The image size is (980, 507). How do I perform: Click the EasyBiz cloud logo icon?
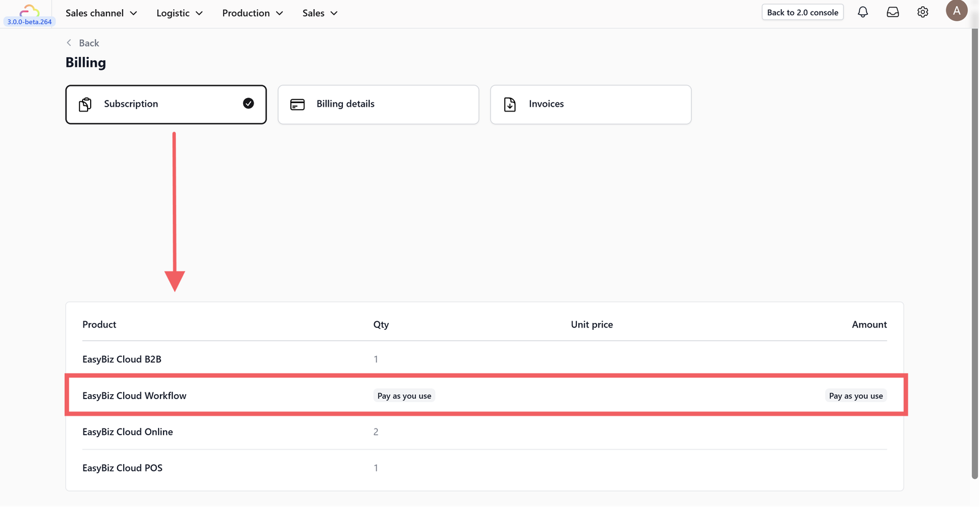coord(29,10)
